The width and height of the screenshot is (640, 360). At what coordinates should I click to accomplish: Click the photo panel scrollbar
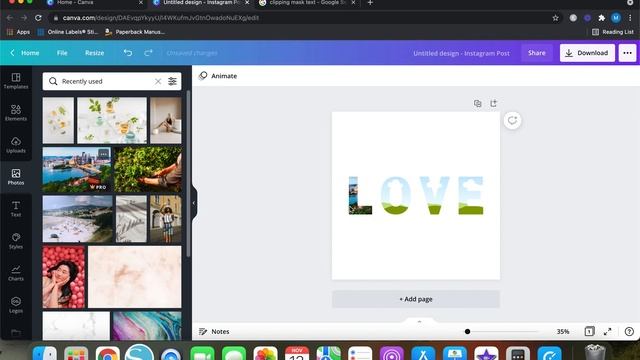tap(188, 173)
